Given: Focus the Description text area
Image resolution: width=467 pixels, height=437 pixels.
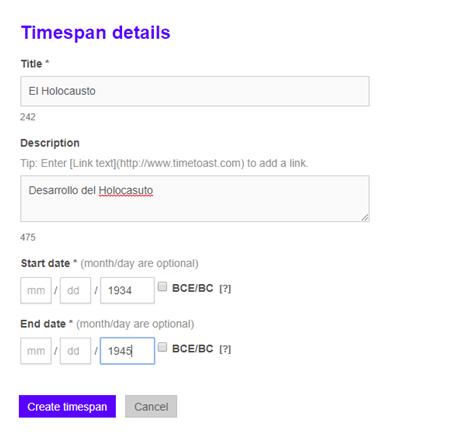Looking at the screenshot, I should pyautogui.click(x=195, y=199).
